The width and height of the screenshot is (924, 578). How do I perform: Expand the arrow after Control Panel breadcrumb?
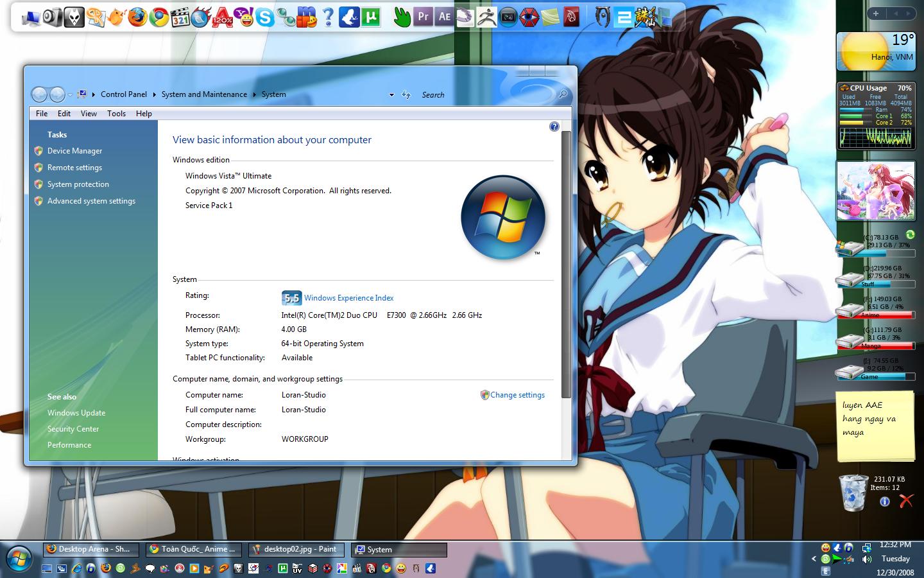(x=154, y=94)
